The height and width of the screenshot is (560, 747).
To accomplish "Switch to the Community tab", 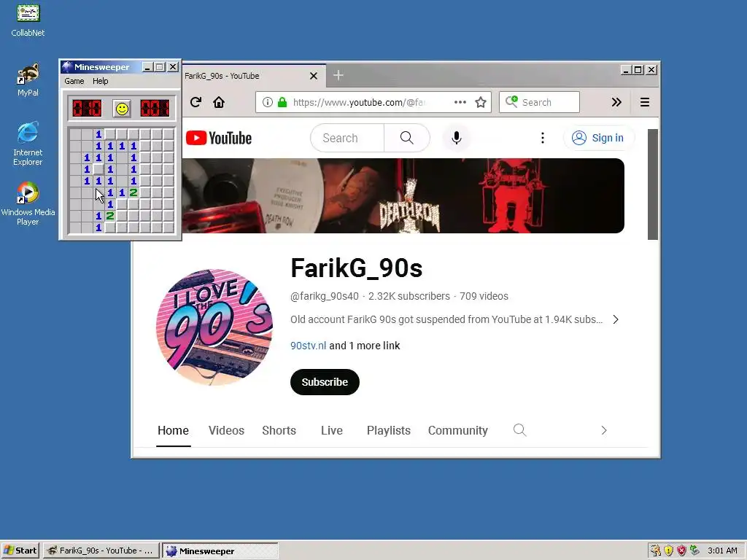I will tap(458, 430).
